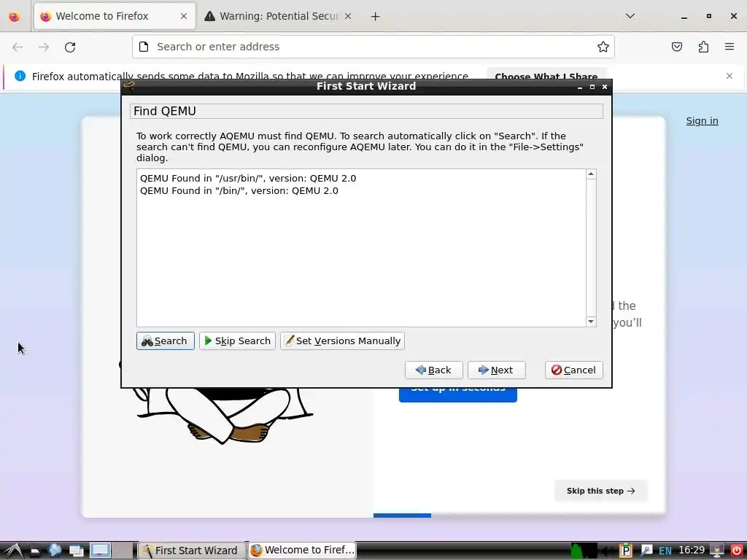
Task: Go Back in the First Start Wizard
Action: tap(433, 370)
